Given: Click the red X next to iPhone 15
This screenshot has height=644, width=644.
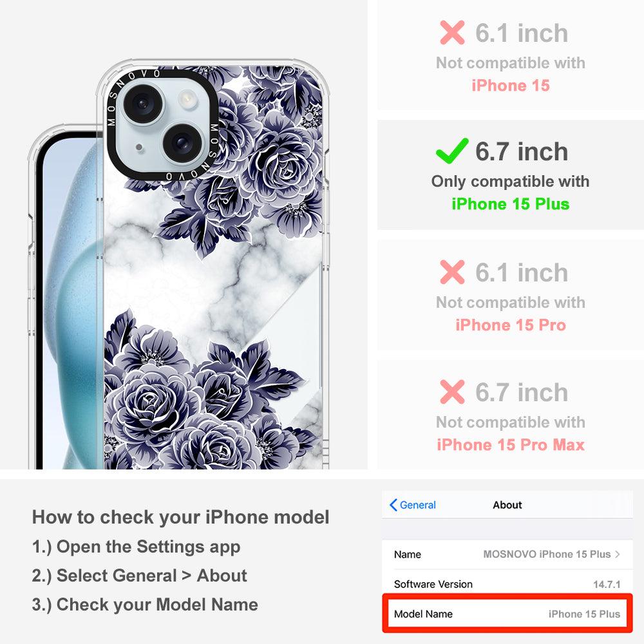Looking at the screenshot, I should [452, 32].
